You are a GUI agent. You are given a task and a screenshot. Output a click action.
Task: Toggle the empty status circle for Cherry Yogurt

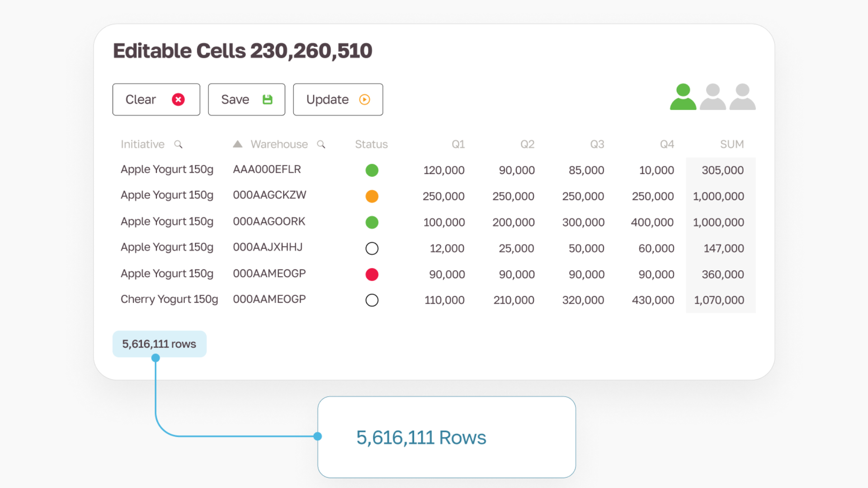click(x=372, y=300)
